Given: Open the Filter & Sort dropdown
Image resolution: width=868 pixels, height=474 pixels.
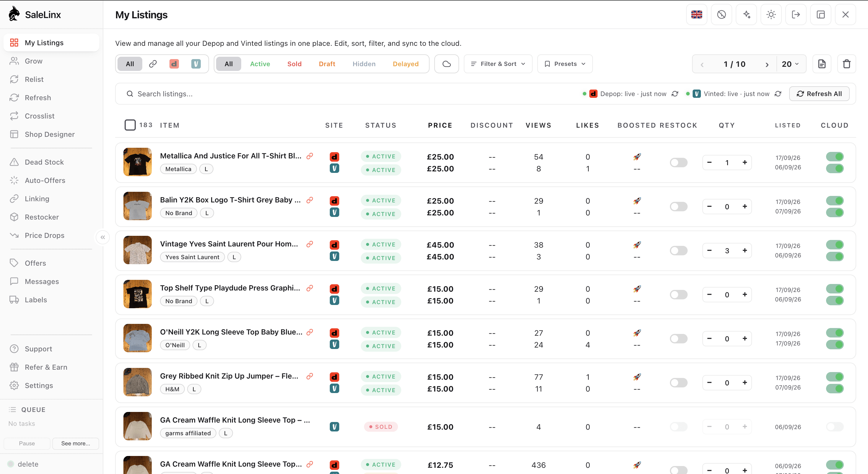Looking at the screenshot, I should [x=498, y=64].
